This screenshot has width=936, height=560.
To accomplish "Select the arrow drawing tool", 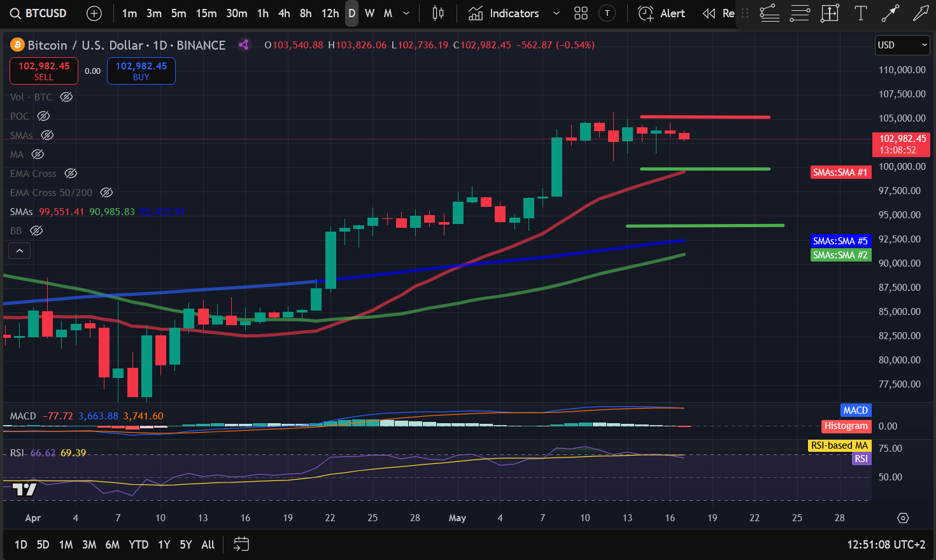I will (x=921, y=13).
